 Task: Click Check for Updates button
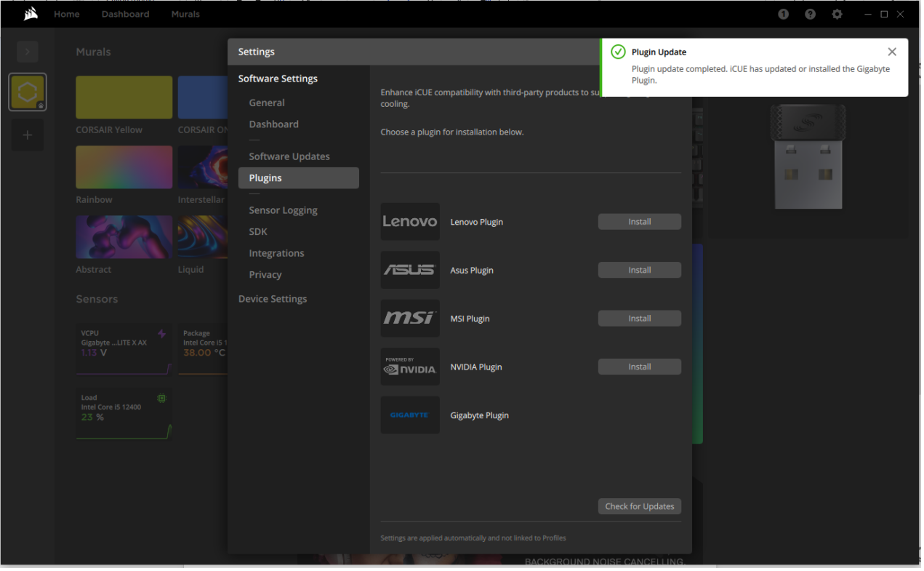(640, 506)
